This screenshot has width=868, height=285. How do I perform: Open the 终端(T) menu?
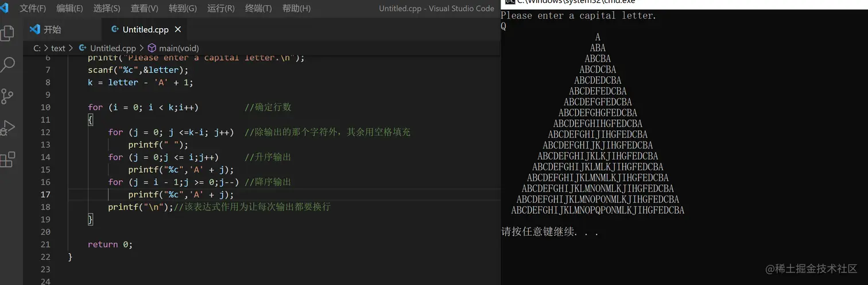click(258, 9)
